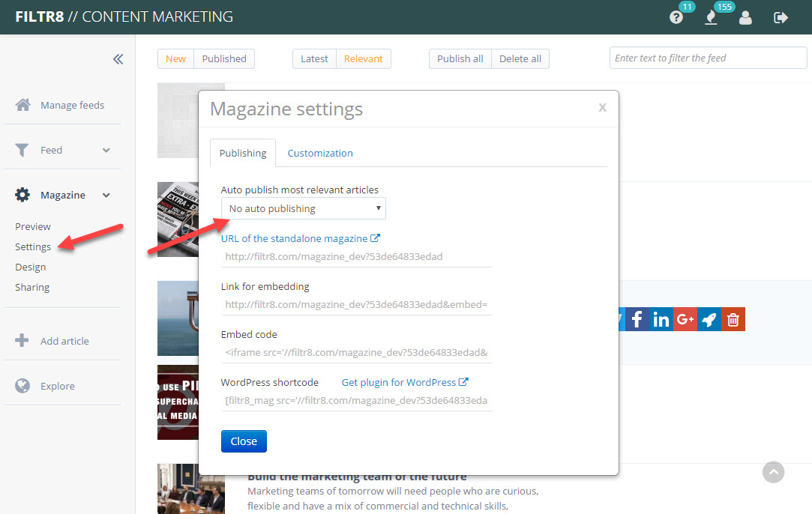Open URL of the standalone magazine link
The height and width of the screenshot is (514, 812).
tap(294, 238)
